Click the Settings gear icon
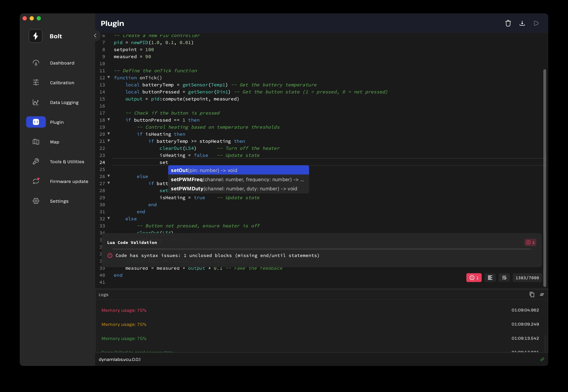 [x=36, y=201]
